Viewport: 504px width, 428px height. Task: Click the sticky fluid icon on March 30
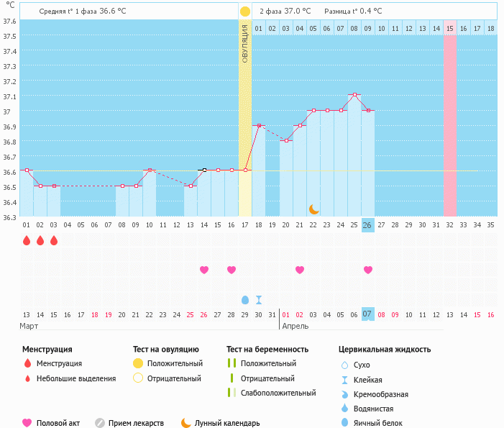(x=259, y=300)
